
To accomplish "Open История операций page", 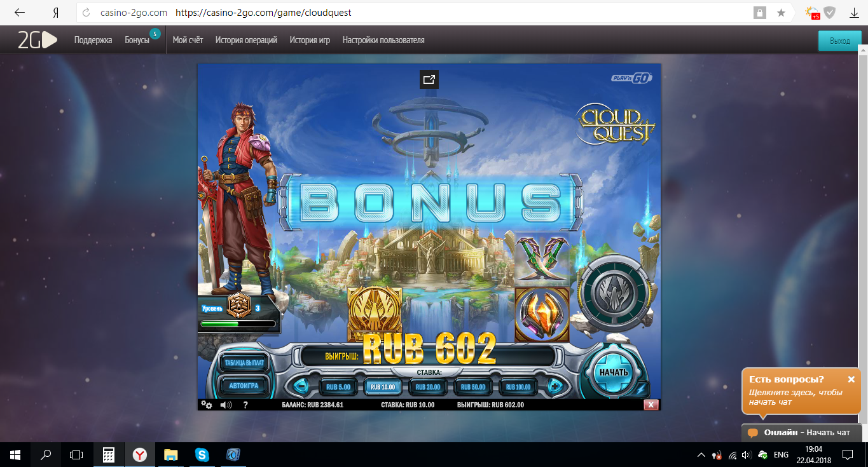I will pyautogui.click(x=246, y=40).
